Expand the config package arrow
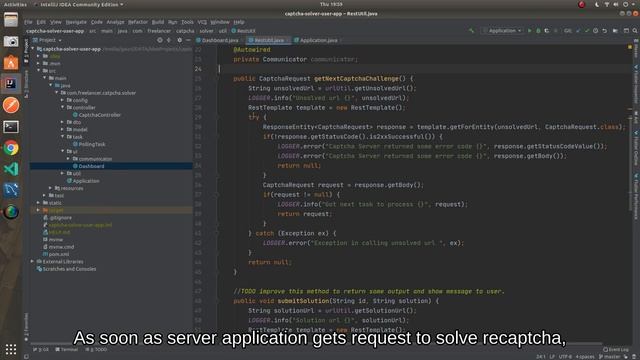 (x=62, y=100)
